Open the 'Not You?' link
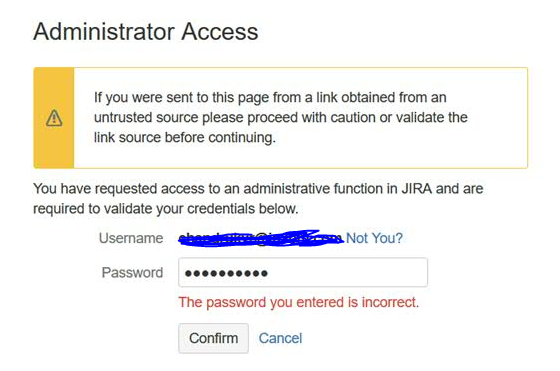The width and height of the screenshot is (560, 371). click(374, 238)
